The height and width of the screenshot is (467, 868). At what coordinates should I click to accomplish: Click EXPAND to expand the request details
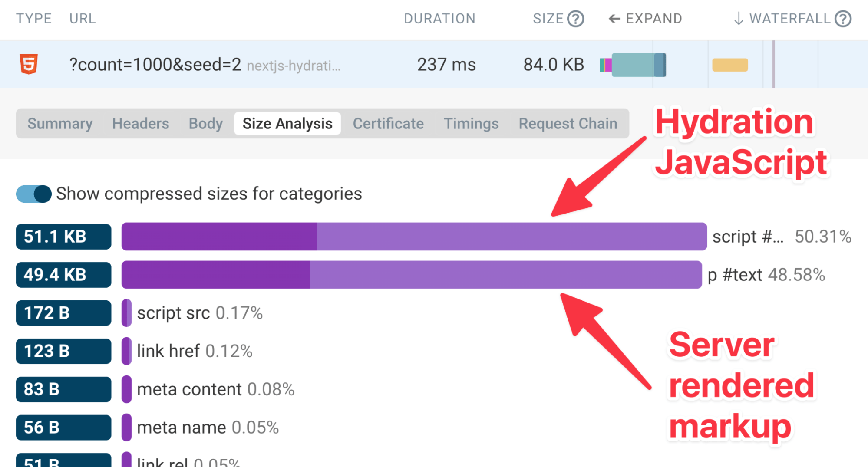pyautogui.click(x=653, y=18)
